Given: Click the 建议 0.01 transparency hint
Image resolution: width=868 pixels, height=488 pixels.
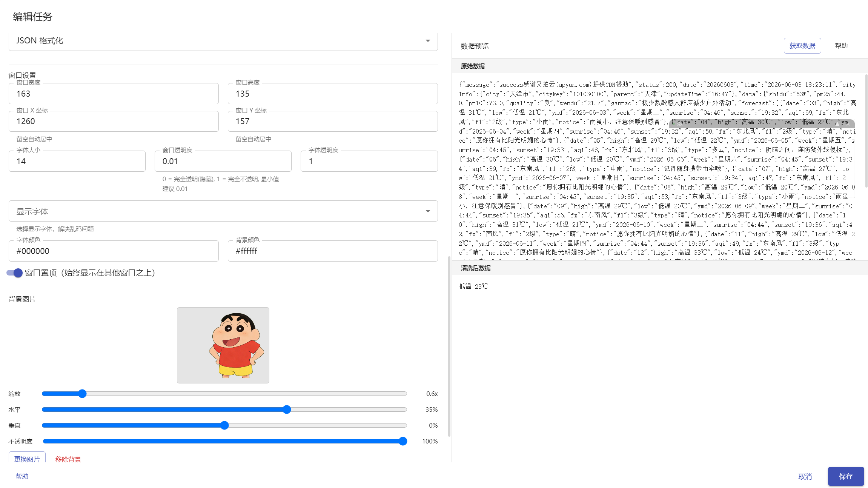Looking at the screenshot, I should (175, 189).
